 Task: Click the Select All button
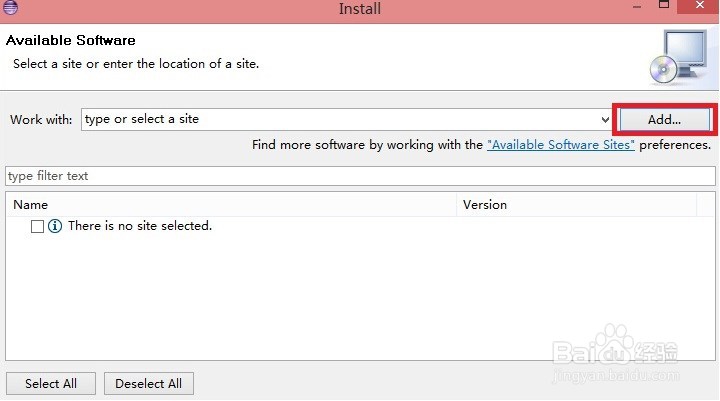[x=51, y=384]
